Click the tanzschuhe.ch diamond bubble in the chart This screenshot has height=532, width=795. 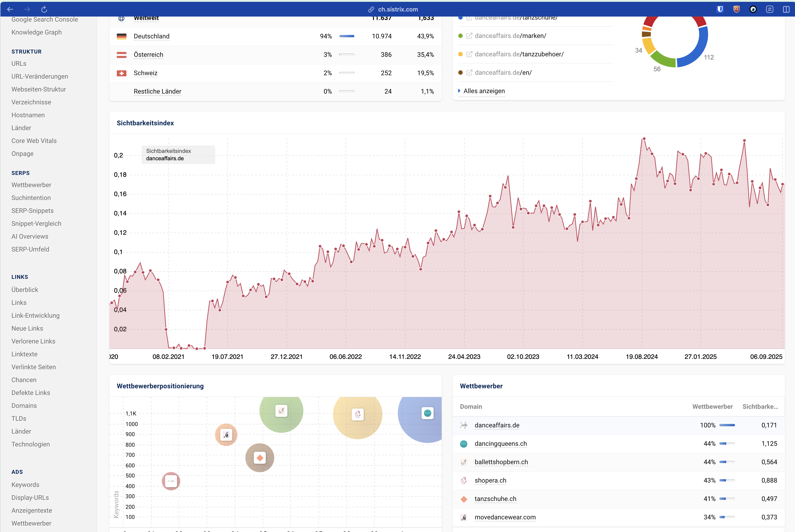[260, 458]
